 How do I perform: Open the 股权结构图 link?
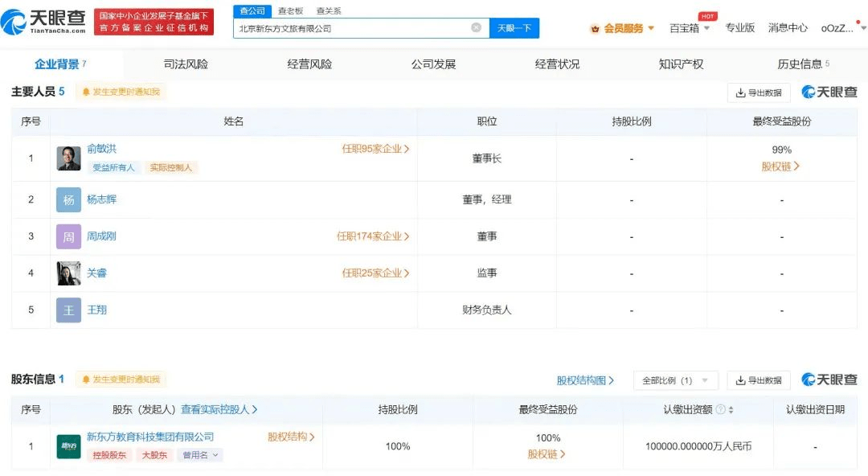tap(585, 380)
